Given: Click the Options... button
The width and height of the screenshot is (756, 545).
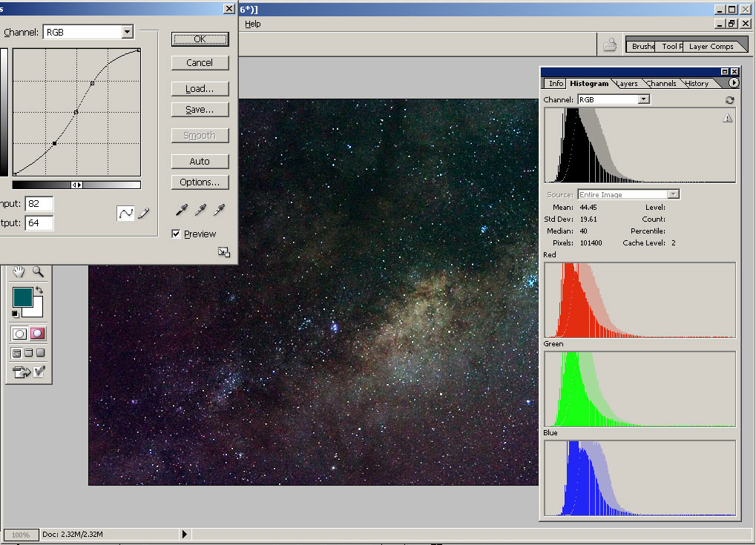Looking at the screenshot, I should click(200, 182).
